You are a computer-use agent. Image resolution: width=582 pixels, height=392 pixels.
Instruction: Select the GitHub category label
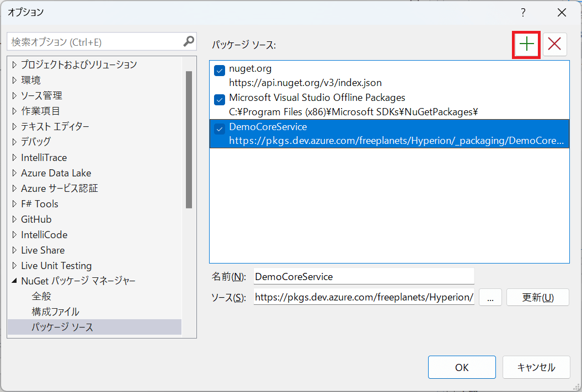pos(36,219)
